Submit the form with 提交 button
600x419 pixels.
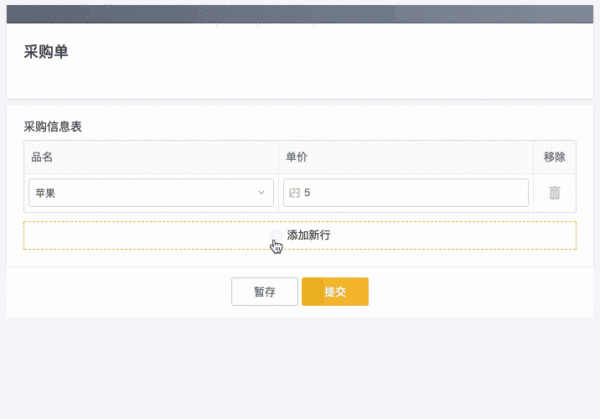pyautogui.click(x=335, y=292)
